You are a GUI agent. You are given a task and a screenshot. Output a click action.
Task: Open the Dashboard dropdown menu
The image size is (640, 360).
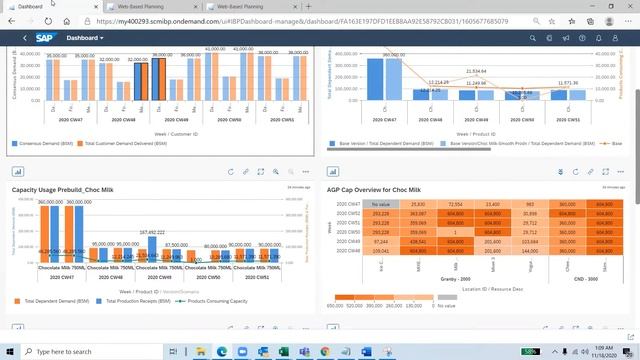click(85, 38)
